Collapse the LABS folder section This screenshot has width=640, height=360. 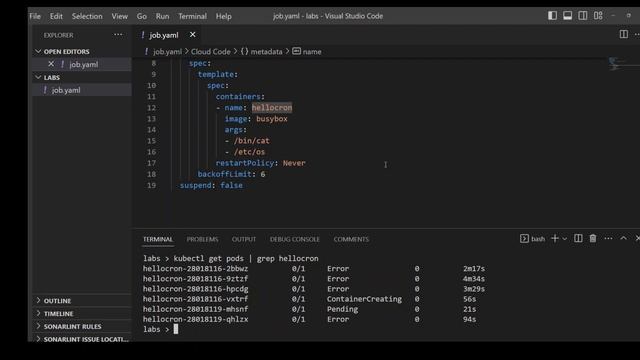tap(38, 77)
